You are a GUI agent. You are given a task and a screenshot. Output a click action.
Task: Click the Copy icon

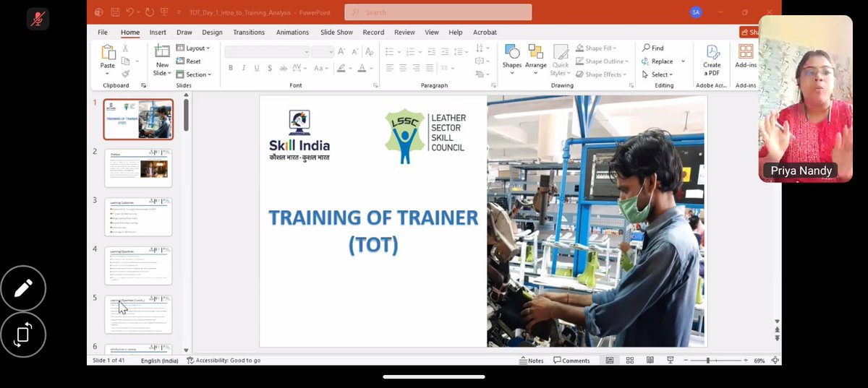tap(125, 61)
